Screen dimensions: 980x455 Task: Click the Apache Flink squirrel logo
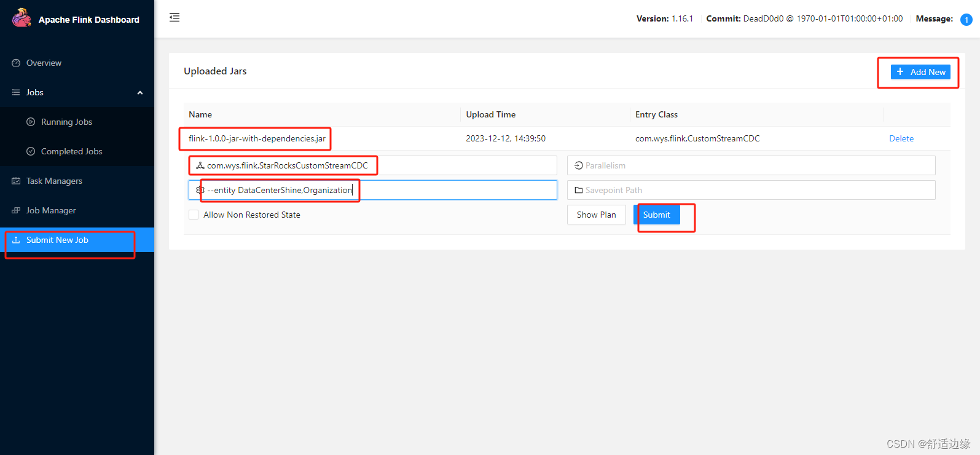point(22,18)
